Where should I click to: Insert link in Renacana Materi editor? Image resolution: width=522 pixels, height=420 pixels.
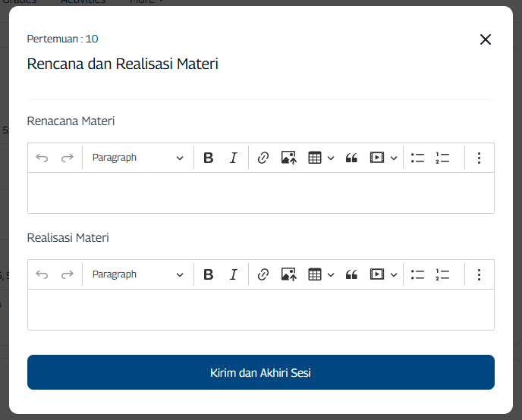pos(263,158)
